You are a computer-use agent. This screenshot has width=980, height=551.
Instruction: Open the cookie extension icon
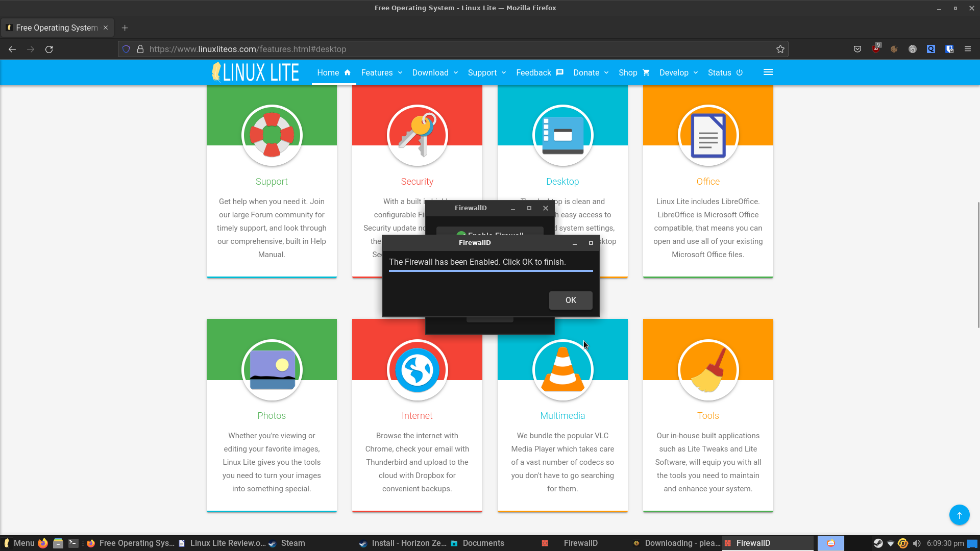tap(894, 49)
